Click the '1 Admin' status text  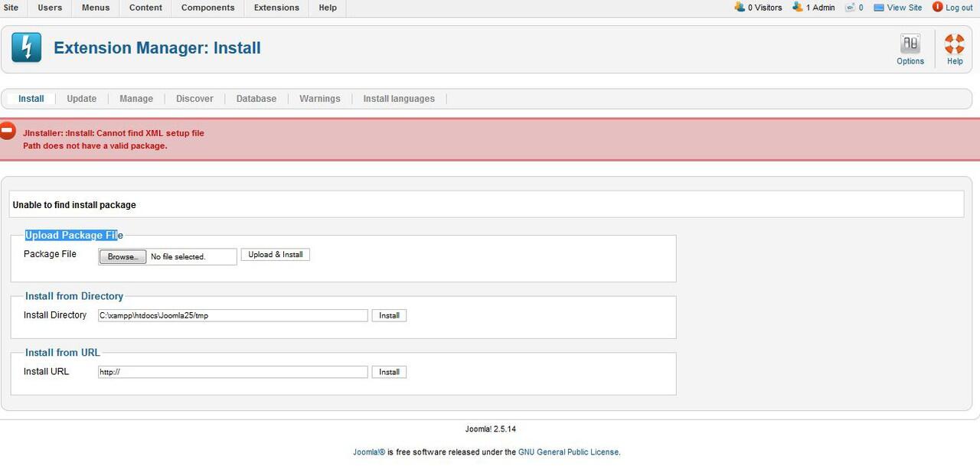coord(821,8)
